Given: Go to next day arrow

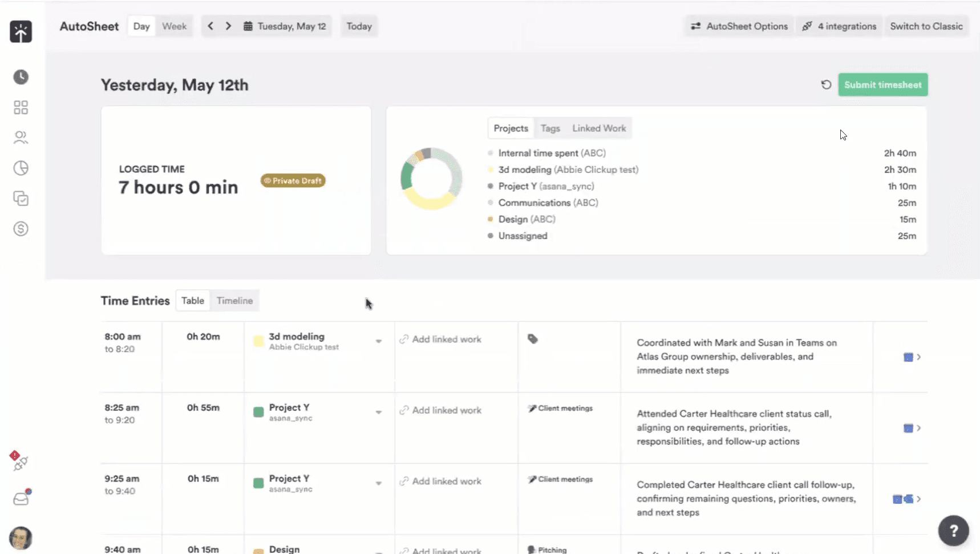Looking at the screenshot, I should (228, 26).
